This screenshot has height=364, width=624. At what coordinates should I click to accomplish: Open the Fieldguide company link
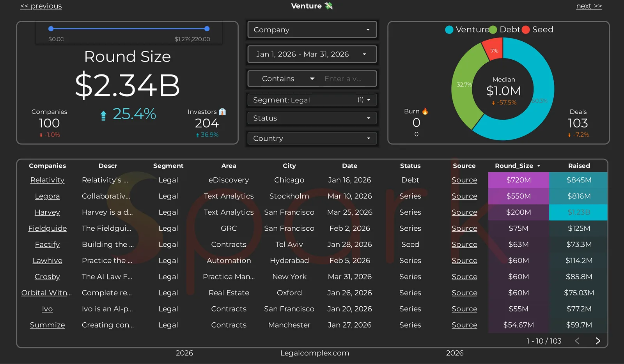47,228
